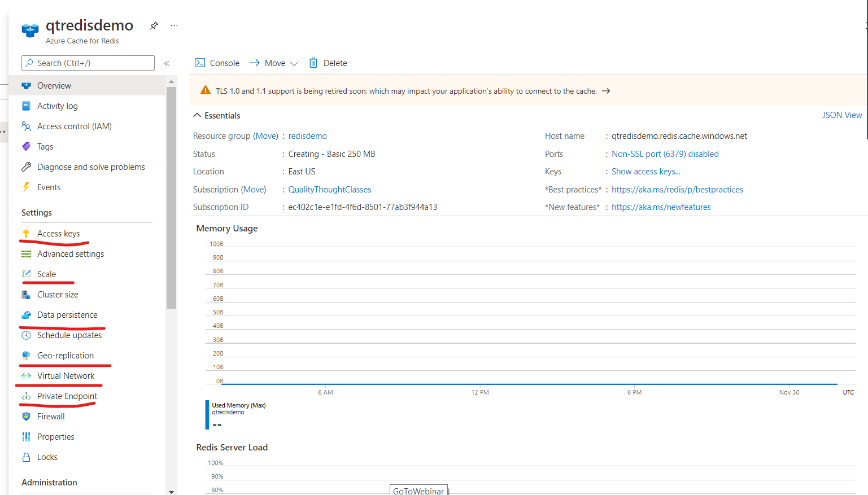Click the Show access keys link
This screenshot has height=495, width=868.
[x=646, y=172]
